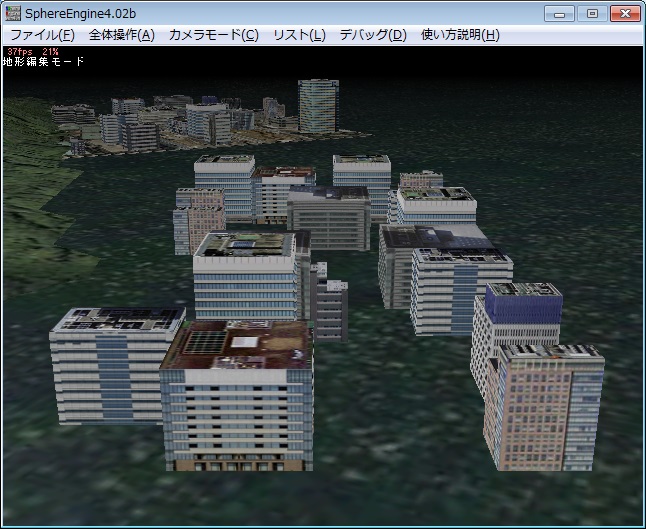
Task: Minimize the SphereEngine window
Action: (559, 14)
